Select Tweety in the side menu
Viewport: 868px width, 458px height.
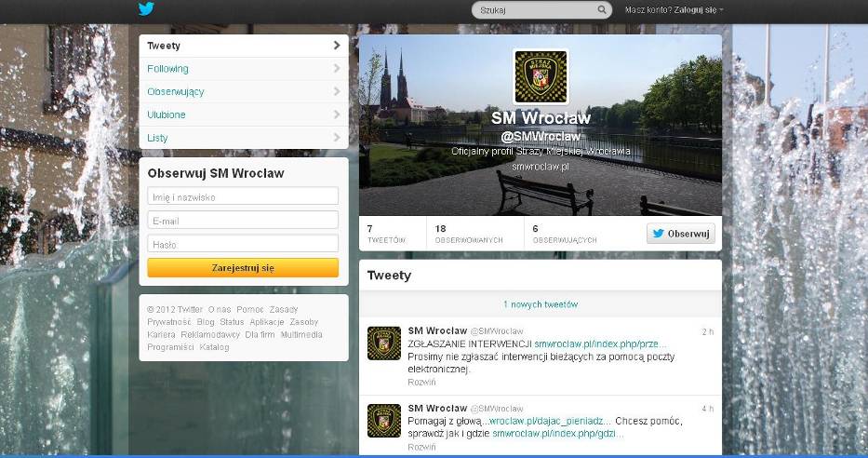pos(244,46)
